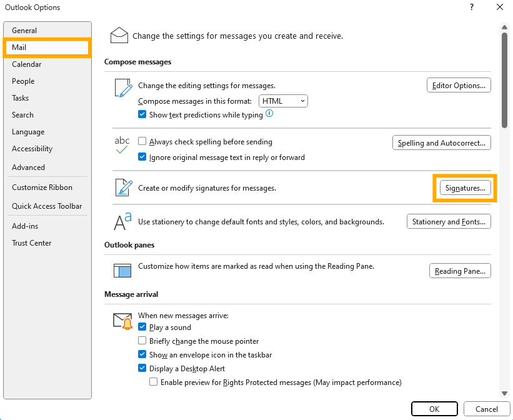Click the envelope icon beside the mail settings header

click(119, 36)
